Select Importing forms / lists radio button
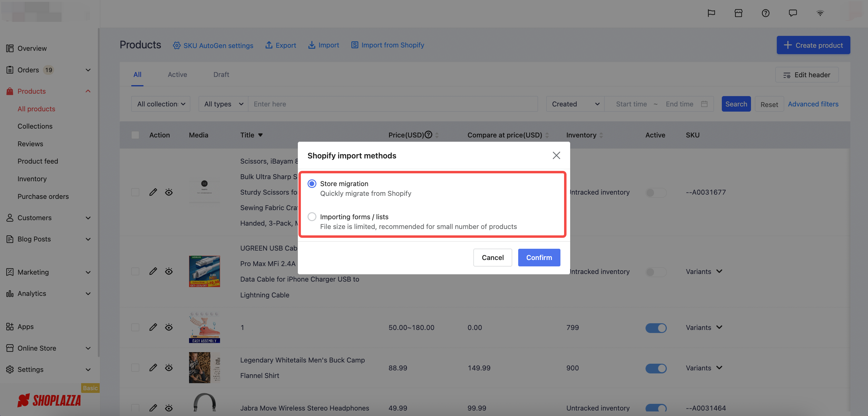Screen dimensions: 868x416 pyautogui.click(x=312, y=217)
